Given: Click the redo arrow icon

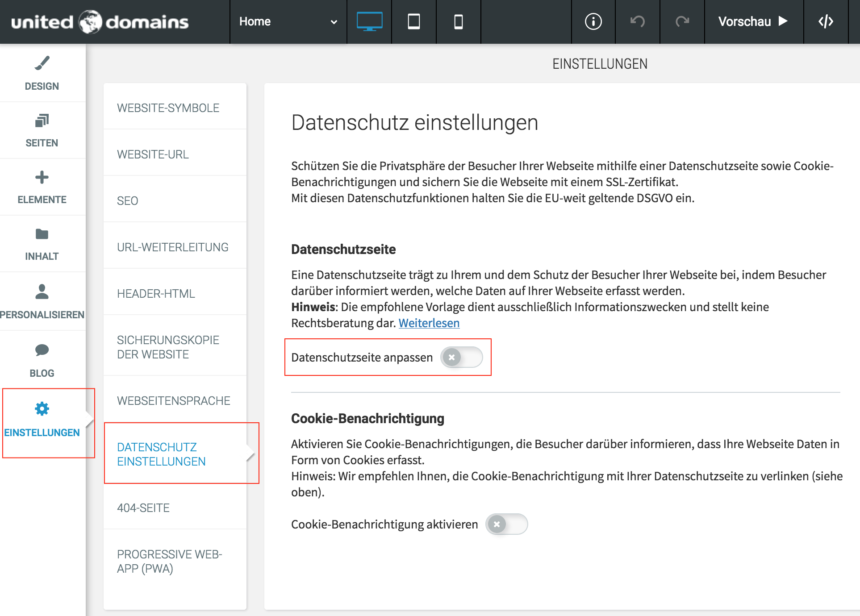Looking at the screenshot, I should [x=682, y=21].
